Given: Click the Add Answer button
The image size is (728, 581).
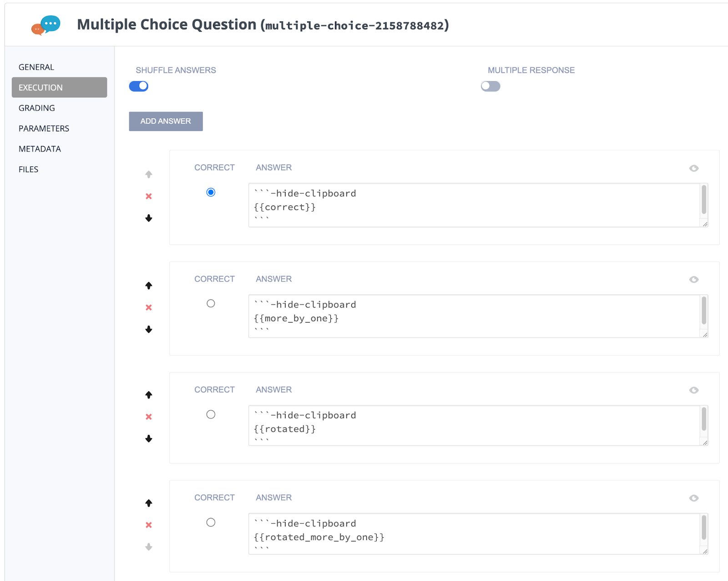Looking at the screenshot, I should click(x=166, y=121).
